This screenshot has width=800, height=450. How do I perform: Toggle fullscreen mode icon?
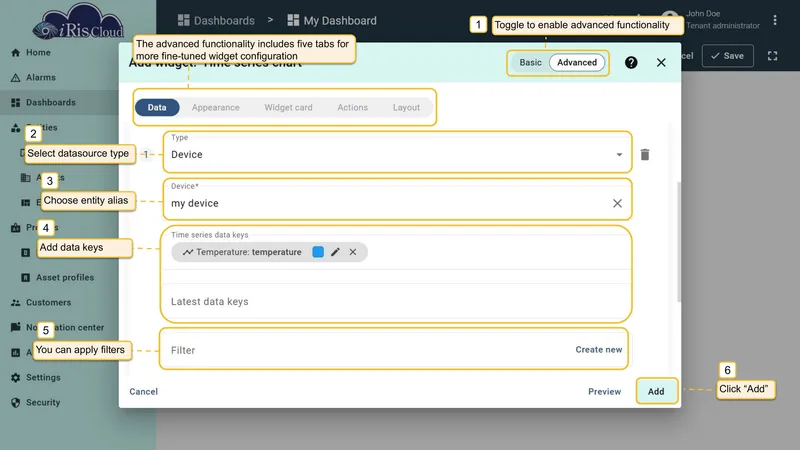(772, 56)
